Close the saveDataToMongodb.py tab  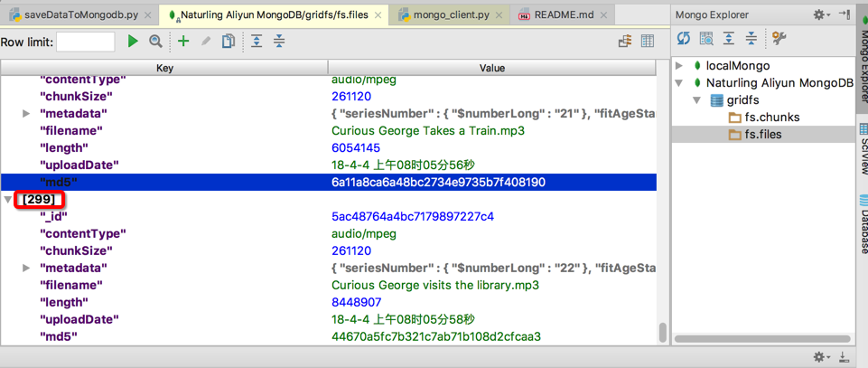click(145, 15)
